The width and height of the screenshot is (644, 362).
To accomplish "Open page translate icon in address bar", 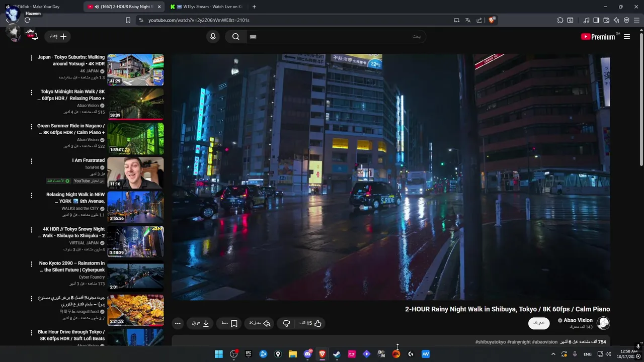I will click(x=468, y=20).
